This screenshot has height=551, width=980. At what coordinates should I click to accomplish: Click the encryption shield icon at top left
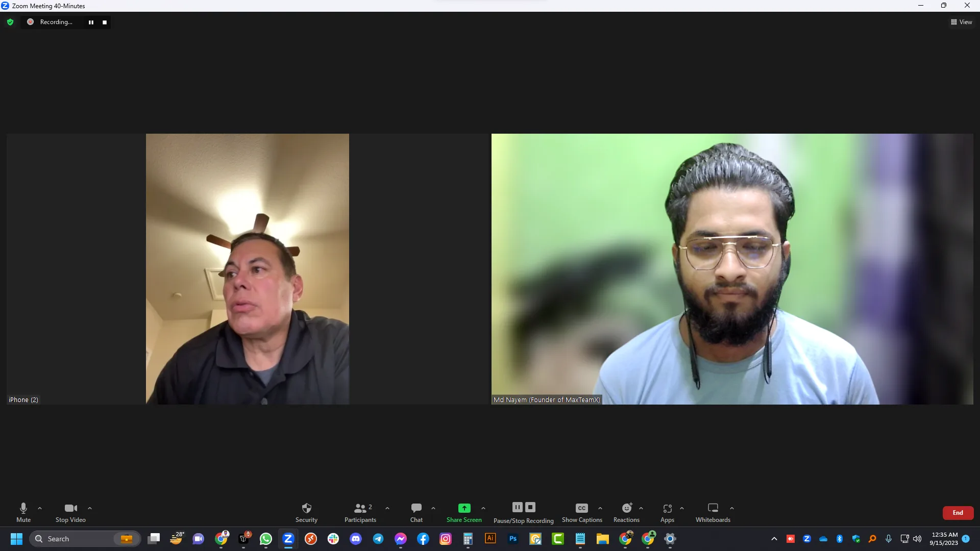click(10, 22)
